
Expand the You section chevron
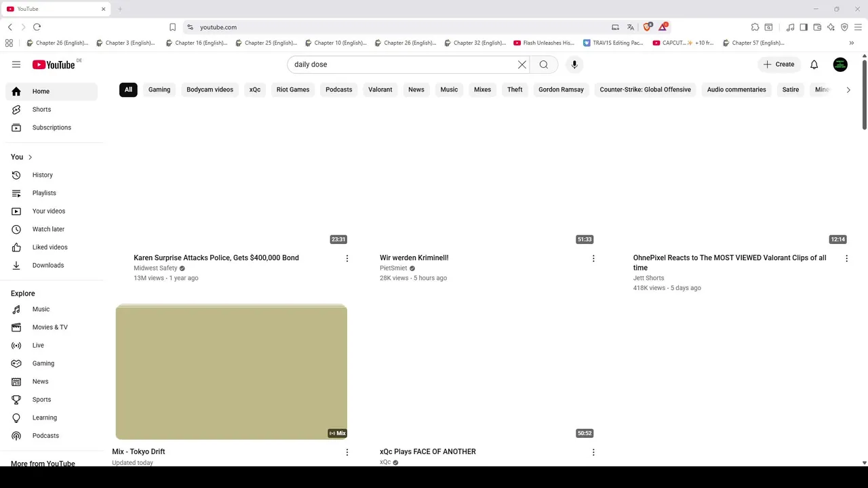30,157
